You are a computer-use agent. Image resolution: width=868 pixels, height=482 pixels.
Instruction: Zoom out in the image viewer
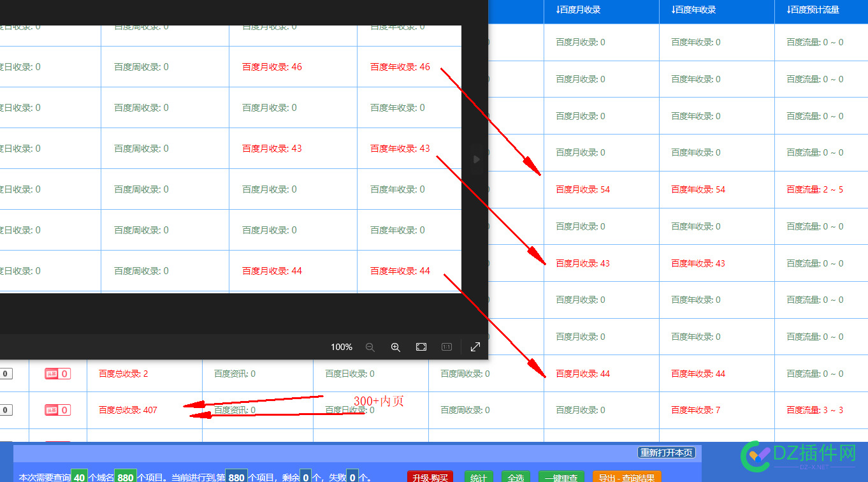[x=370, y=347]
